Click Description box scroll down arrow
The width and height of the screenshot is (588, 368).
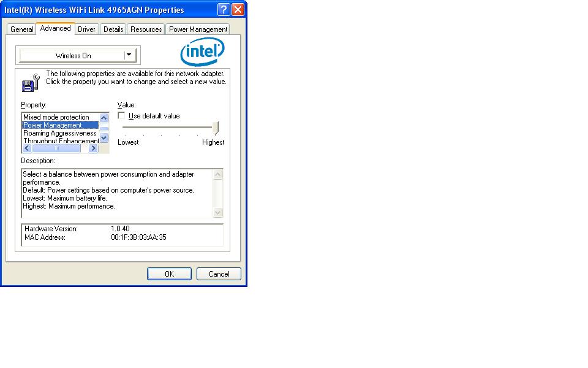pyautogui.click(x=218, y=213)
